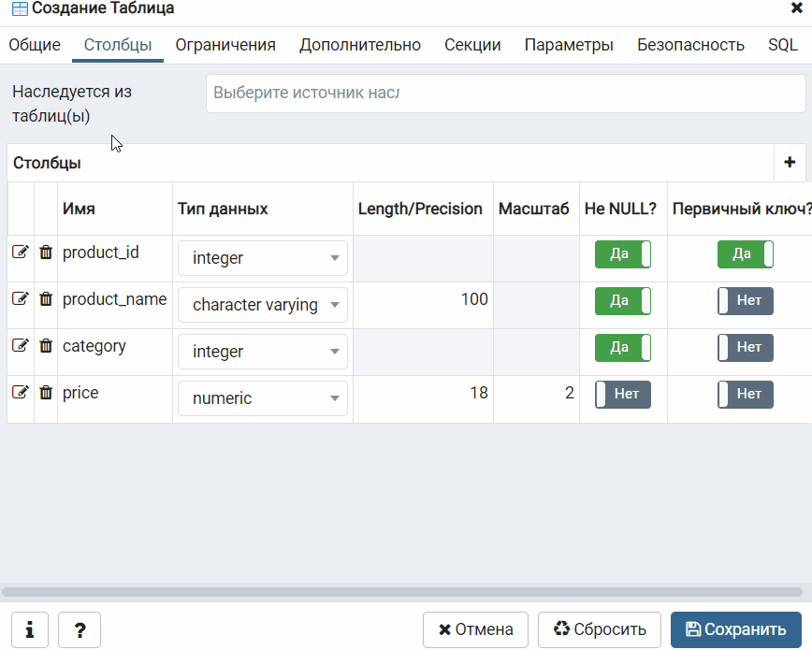Toggle Not NULL switch for price
This screenshot has width=812, height=650.
(623, 395)
